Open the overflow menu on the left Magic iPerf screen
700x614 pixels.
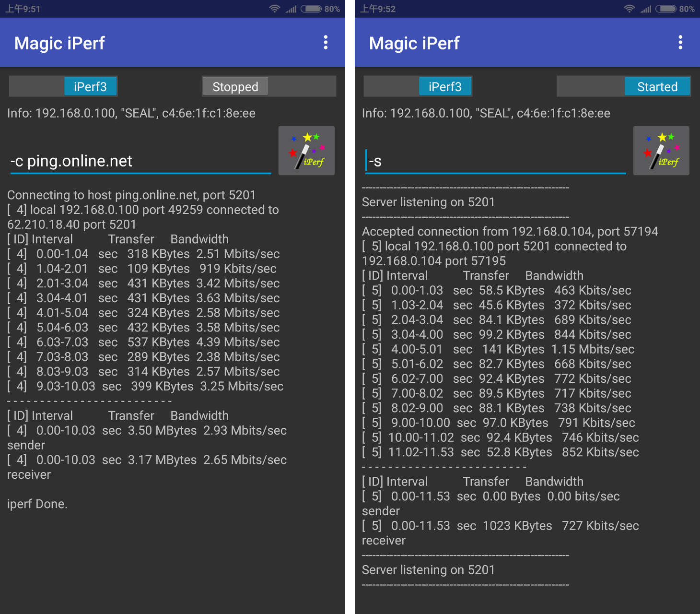click(326, 43)
